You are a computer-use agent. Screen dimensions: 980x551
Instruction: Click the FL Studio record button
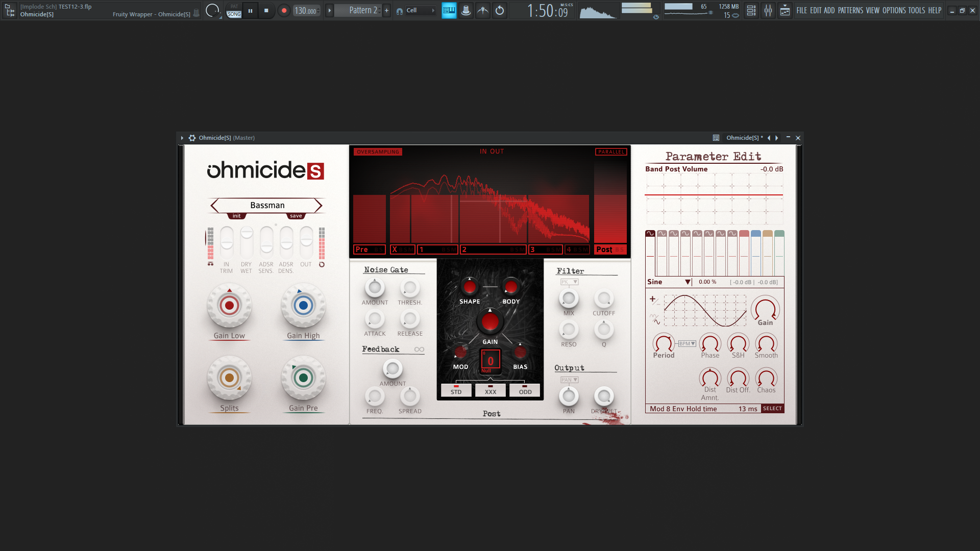coord(284,10)
